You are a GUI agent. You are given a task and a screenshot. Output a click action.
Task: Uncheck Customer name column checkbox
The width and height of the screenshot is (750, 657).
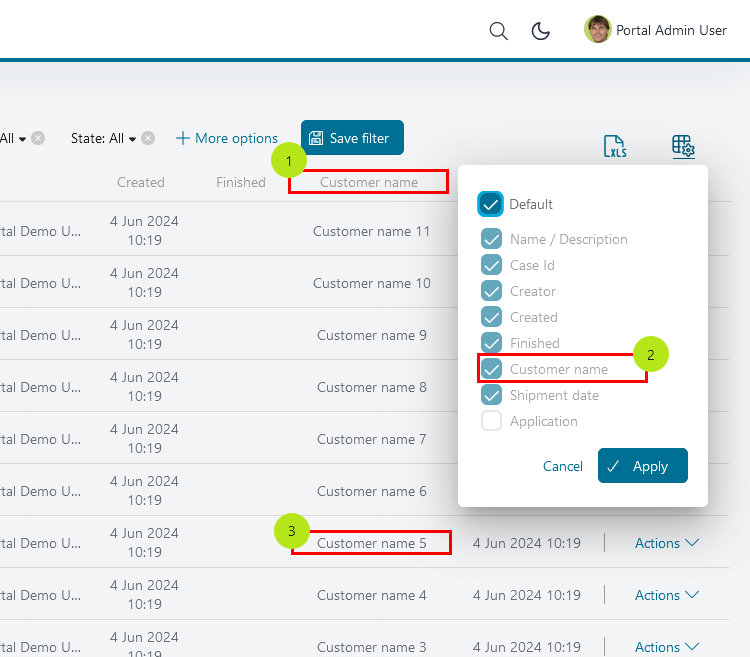click(491, 369)
